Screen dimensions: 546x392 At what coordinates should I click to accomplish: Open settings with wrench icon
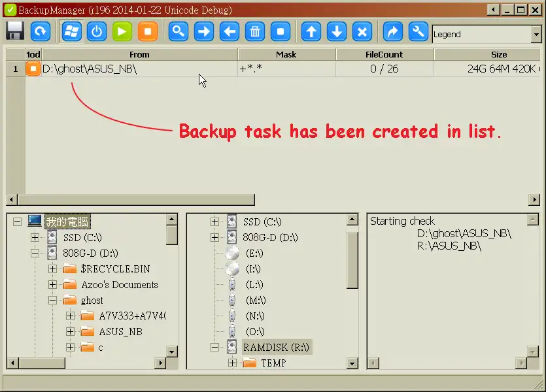pyautogui.click(x=418, y=31)
